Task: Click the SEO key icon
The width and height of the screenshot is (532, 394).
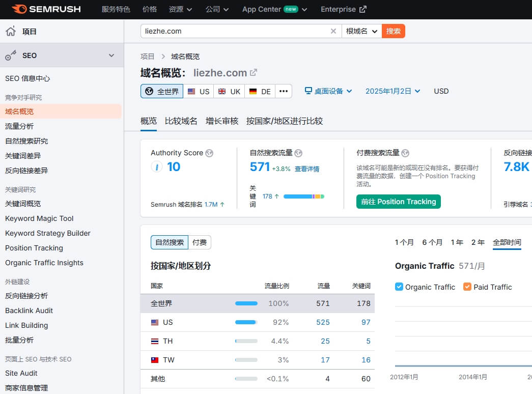Action: [x=11, y=55]
